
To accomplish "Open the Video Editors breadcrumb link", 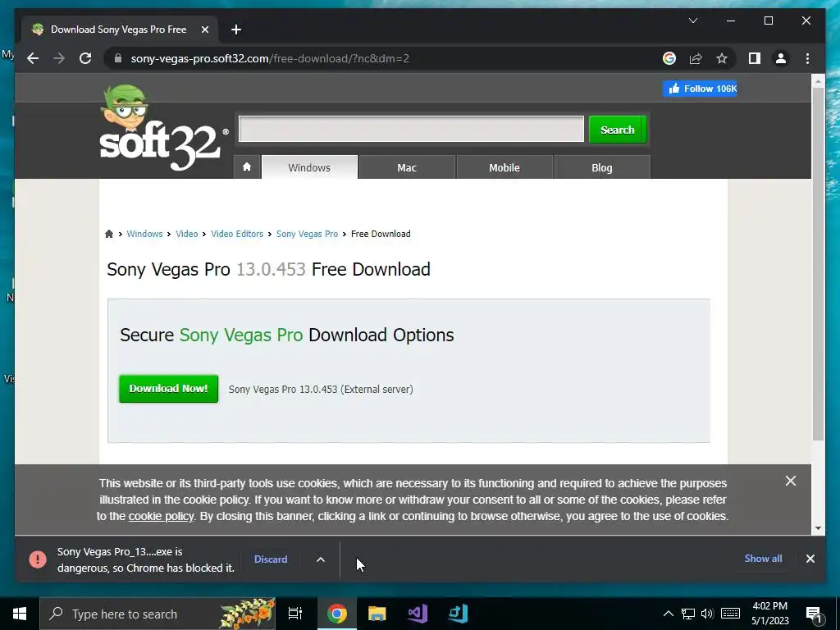I will coord(237,234).
